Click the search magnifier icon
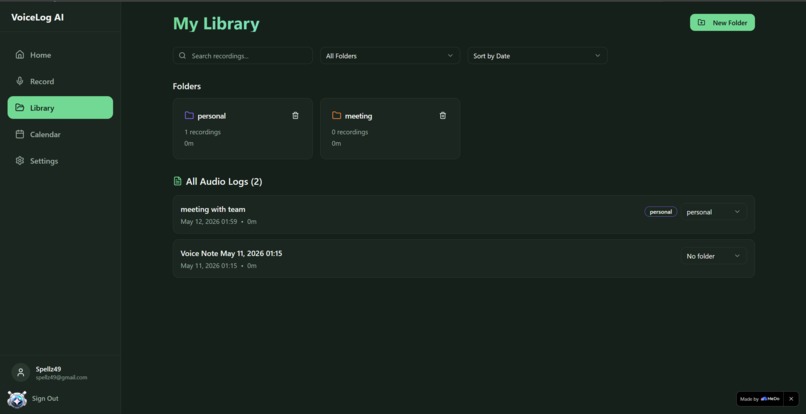The width and height of the screenshot is (806, 414). point(182,56)
